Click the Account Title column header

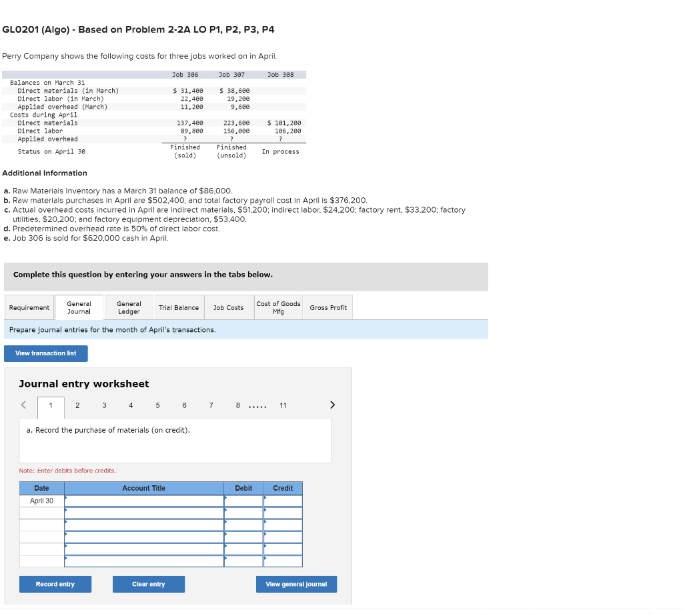click(144, 489)
